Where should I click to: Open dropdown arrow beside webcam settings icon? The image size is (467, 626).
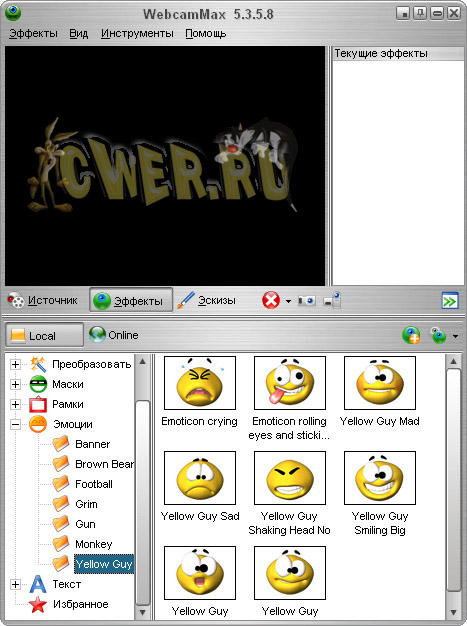pos(455,336)
